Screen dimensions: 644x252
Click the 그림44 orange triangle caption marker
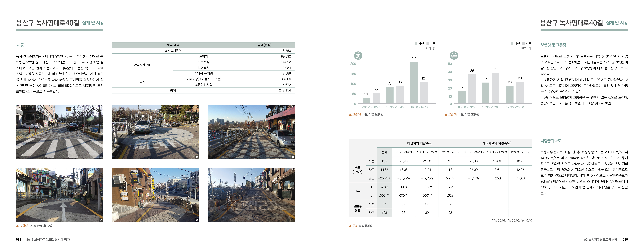[350, 114]
